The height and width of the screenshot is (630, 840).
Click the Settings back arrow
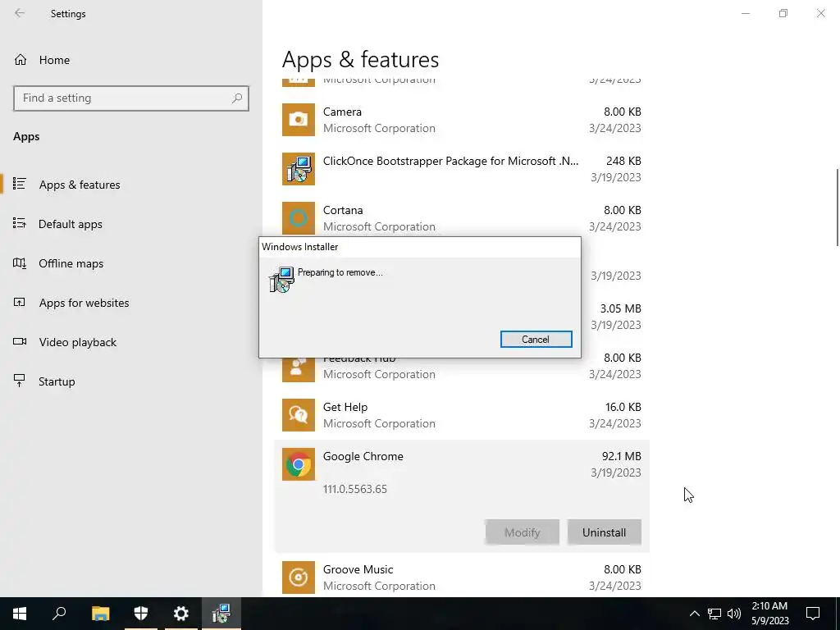(x=20, y=13)
